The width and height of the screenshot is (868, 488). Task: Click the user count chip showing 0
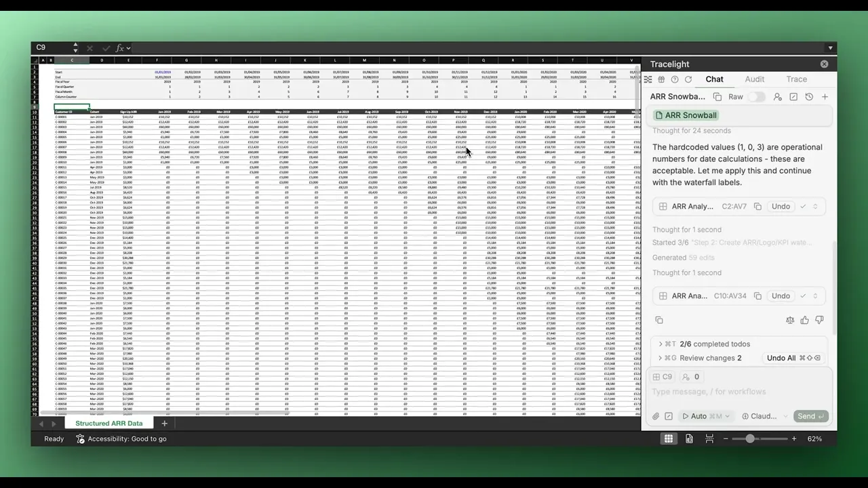tap(691, 377)
